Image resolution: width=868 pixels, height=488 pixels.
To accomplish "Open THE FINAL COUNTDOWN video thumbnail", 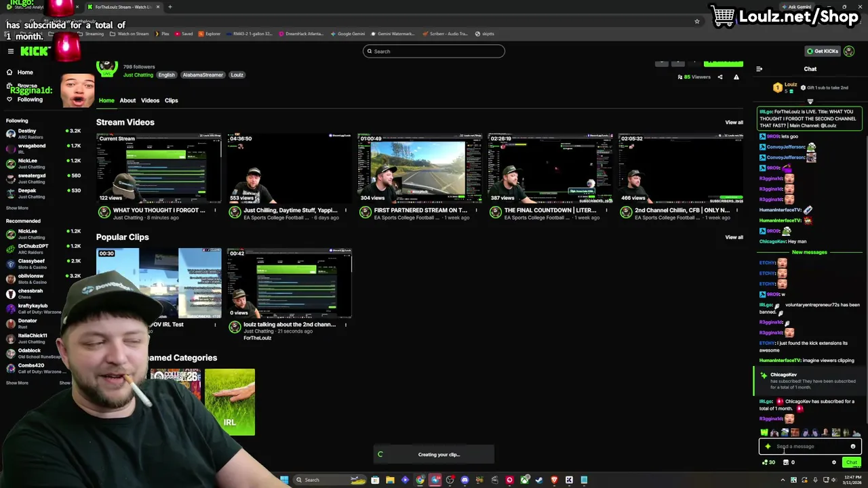I will click(x=551, y=168).
